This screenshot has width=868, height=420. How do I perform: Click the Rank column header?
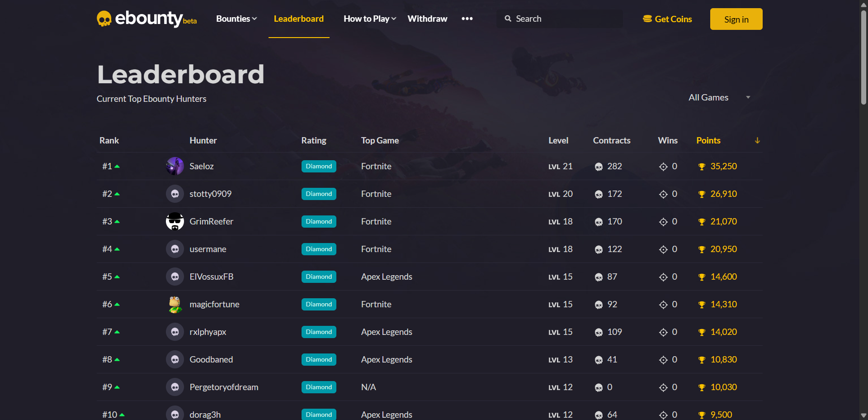(109, 140)
